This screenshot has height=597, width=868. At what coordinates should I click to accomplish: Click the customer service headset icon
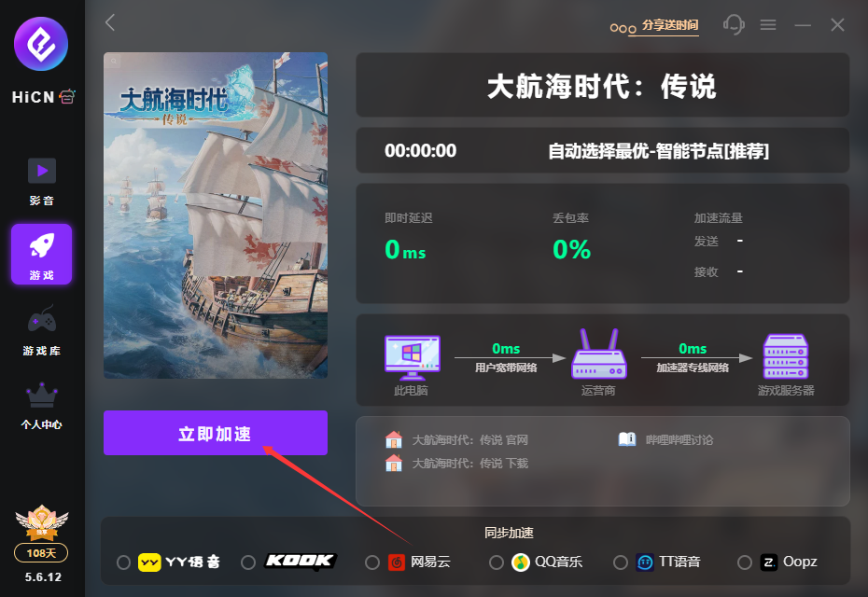pos(734,24)
